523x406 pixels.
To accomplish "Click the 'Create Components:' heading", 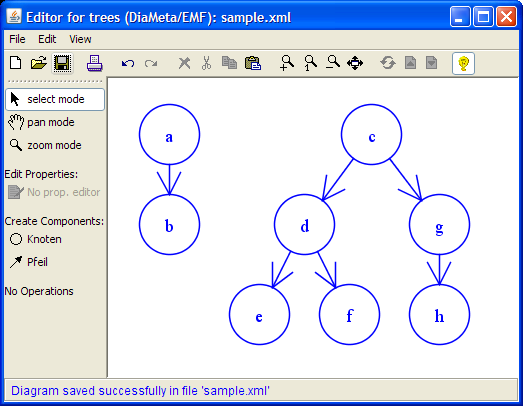I will pyautogui.click(x=54, y=221).
